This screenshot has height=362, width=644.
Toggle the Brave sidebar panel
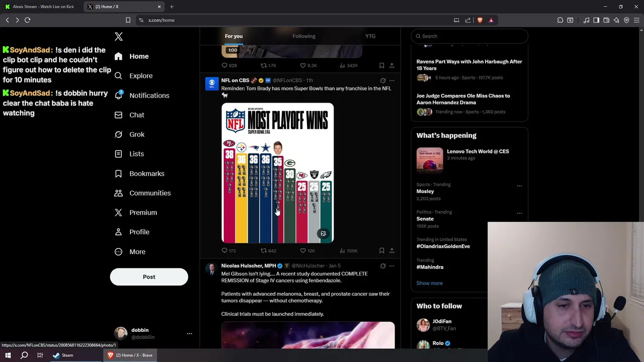click(x=596, y=20)
